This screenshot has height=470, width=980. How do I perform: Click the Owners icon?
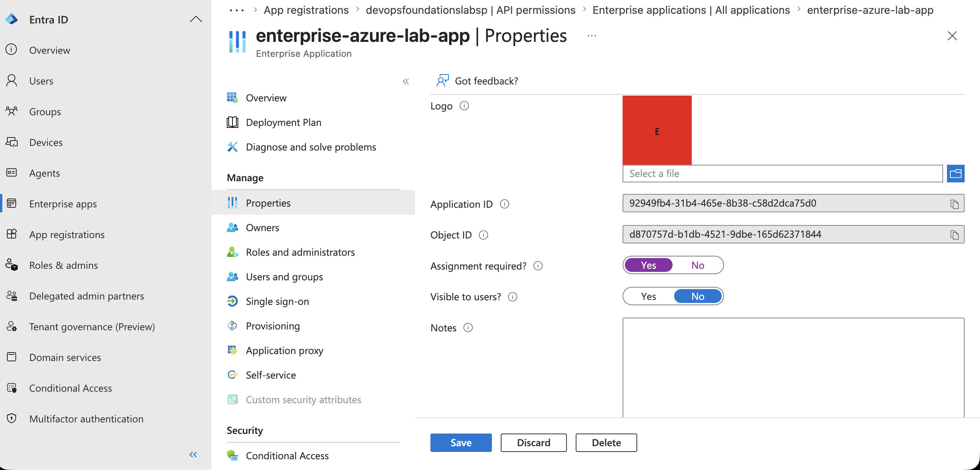[232, 227]
